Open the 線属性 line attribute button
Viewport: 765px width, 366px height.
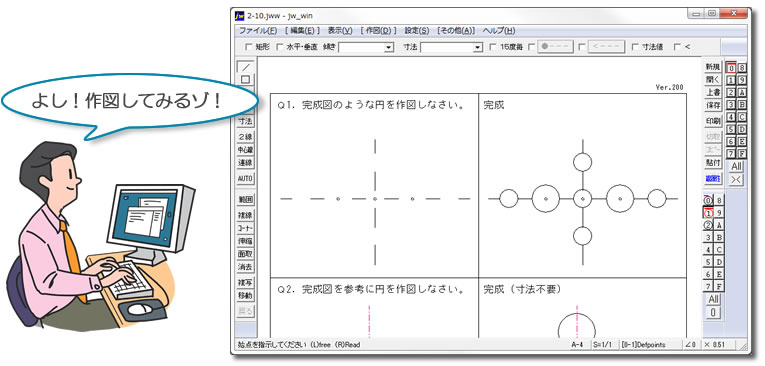click(713, 179)
